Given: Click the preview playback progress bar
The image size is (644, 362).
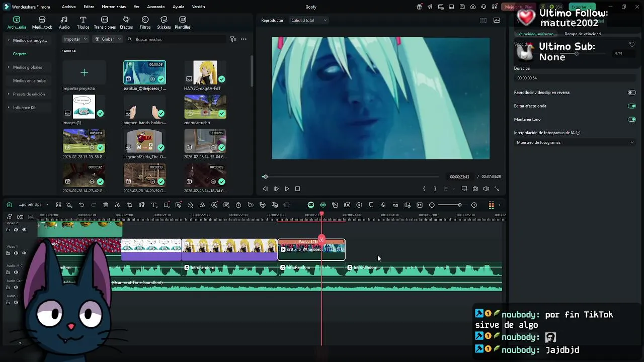Looking at the screenshot, I should coord(352,177).
